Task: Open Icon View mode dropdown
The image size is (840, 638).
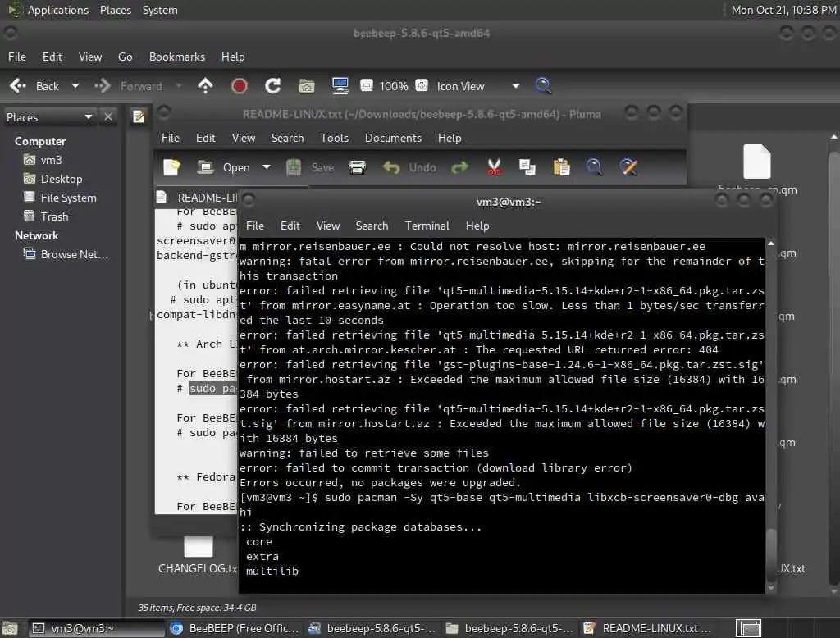Action: pyautogui.click(x=478, y=86)
